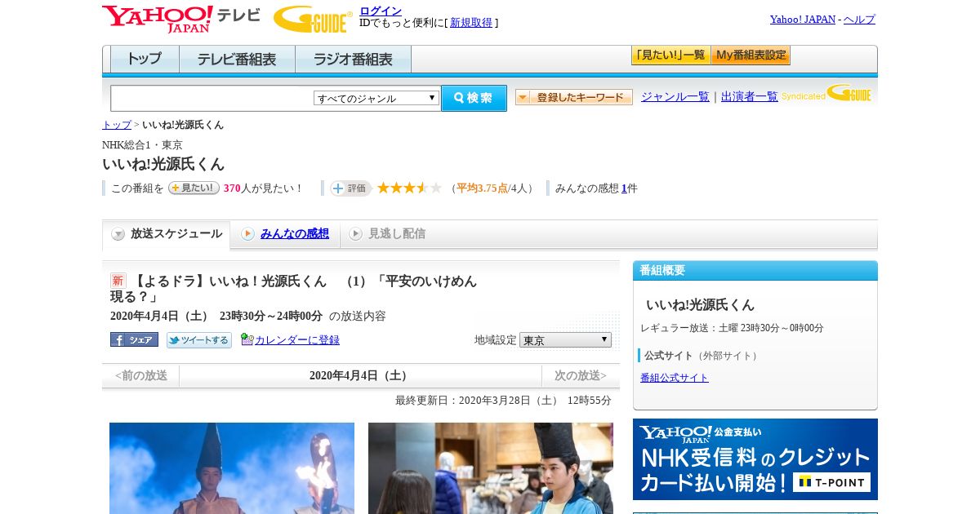Screen dimensions: 980x514
Task: Go to 次の放送> next broadcast
Action: [x=581, y=376]
